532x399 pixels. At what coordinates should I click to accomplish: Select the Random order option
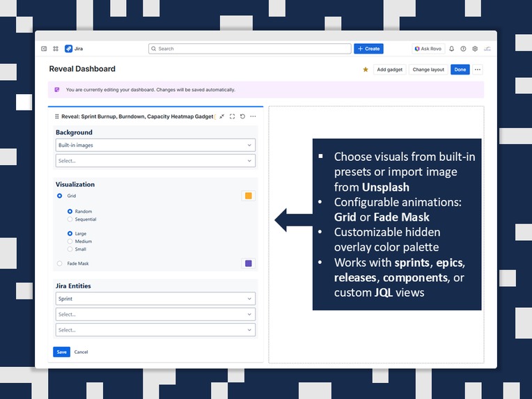pyautogui.click(x=70, y=212)
